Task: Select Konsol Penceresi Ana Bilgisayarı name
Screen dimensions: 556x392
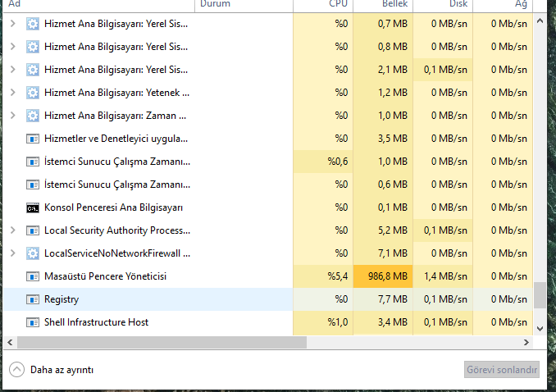Action: coord(113,207)
